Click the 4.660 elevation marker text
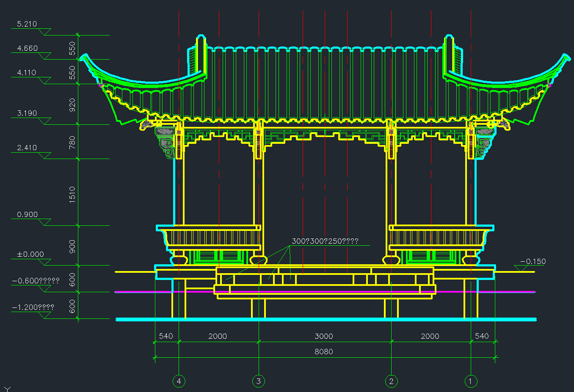Screen dimensions: 574x392 [x=27, y=48]
